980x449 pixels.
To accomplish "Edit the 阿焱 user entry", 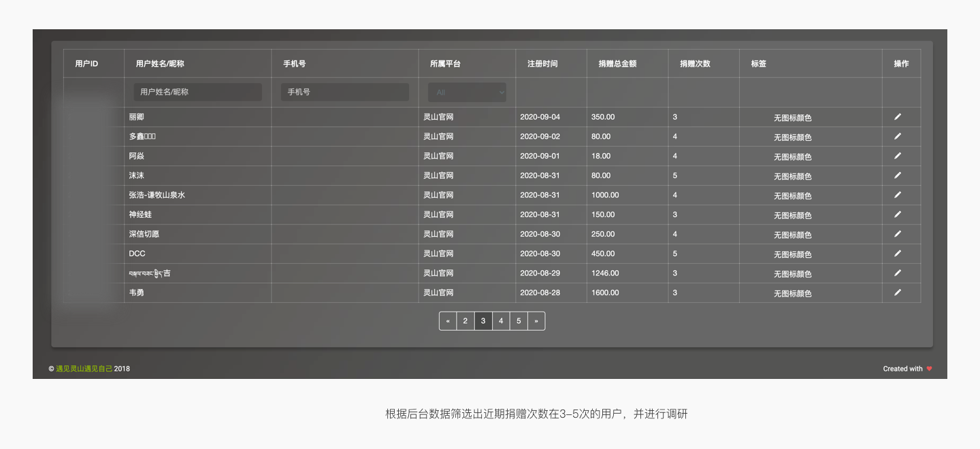I will click(898, 156).
